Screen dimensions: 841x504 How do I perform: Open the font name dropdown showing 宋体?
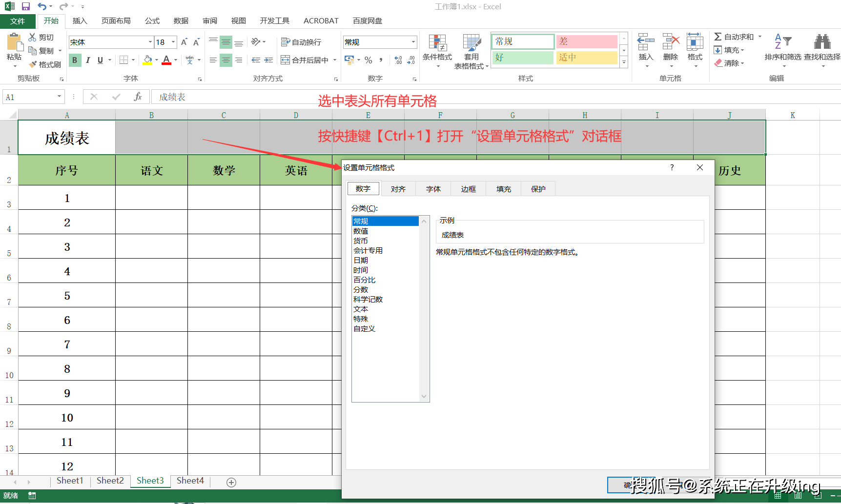[150, 42]
